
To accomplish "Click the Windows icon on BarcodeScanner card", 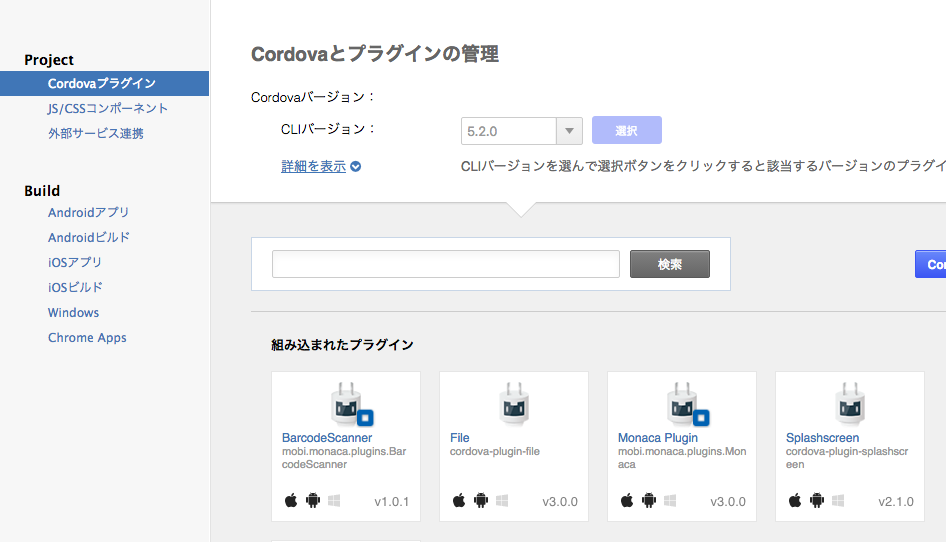I will [x=334, y=500].
